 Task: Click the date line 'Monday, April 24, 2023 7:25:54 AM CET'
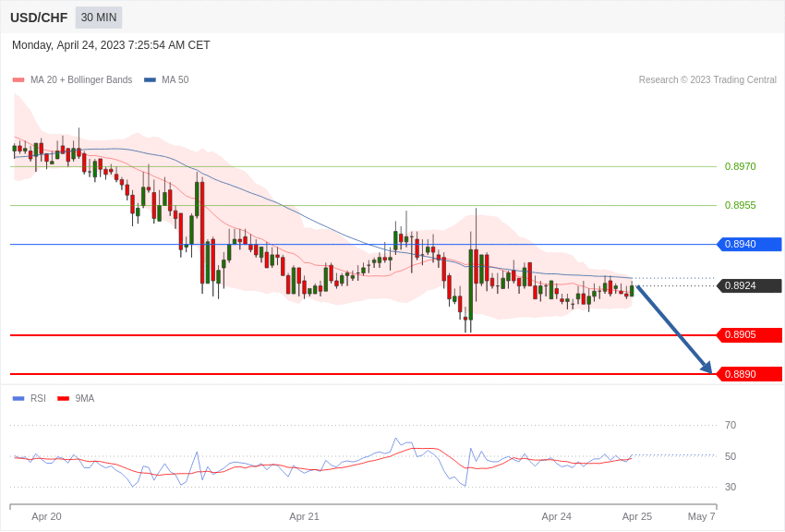point(111,45)
